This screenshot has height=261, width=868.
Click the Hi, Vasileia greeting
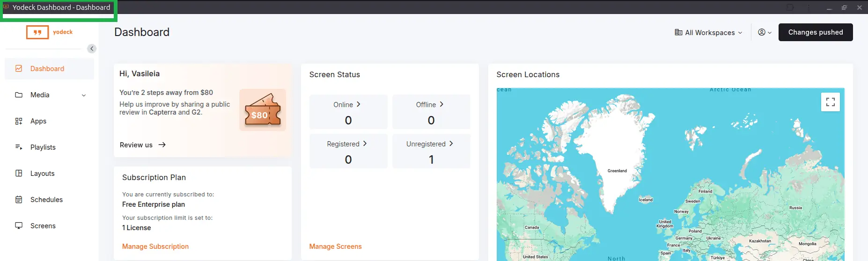140,74
